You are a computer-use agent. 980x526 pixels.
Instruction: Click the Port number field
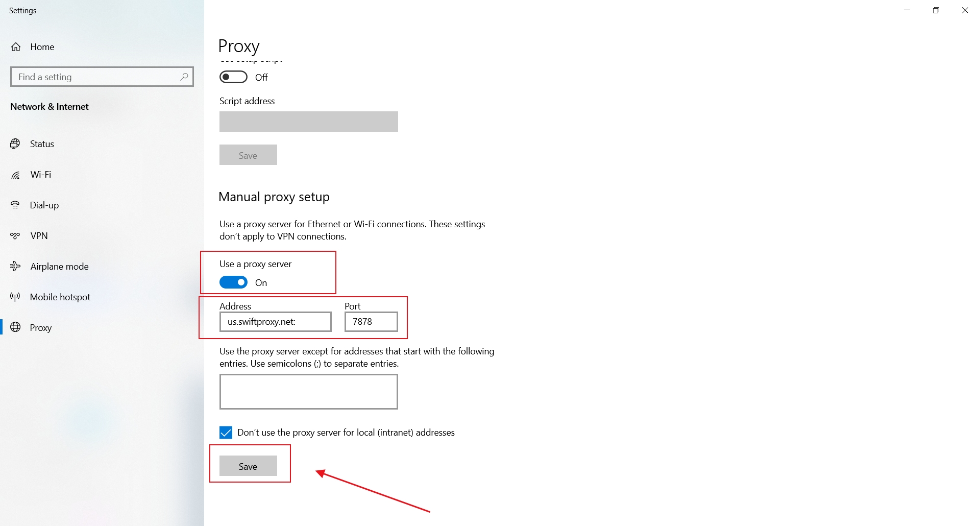click(371, 322)
